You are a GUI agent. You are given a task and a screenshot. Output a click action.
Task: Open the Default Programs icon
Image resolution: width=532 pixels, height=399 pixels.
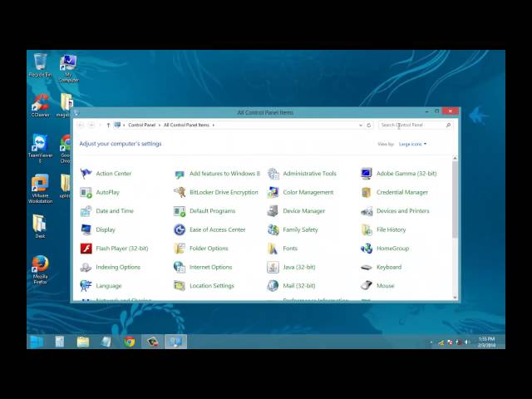click(180, 211)
